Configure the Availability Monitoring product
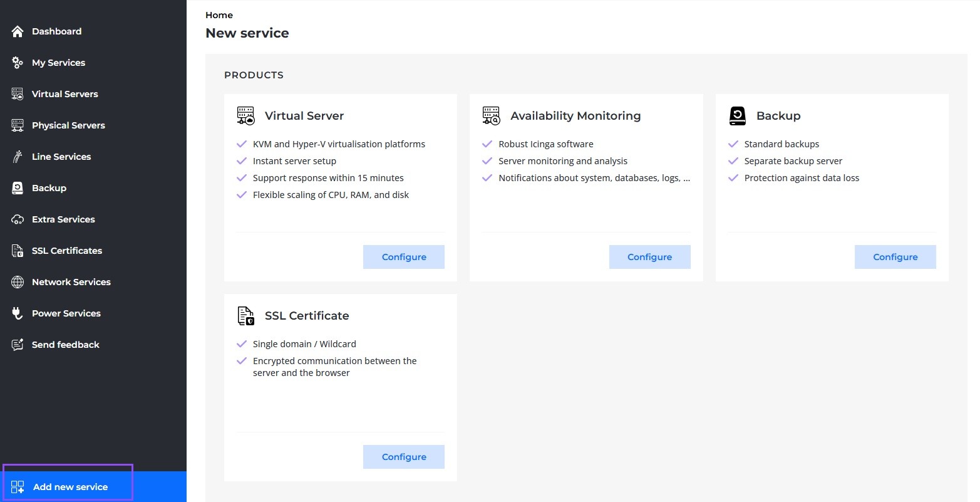The width and height of the screenshot is (980, 502). [x=649, y=257]
